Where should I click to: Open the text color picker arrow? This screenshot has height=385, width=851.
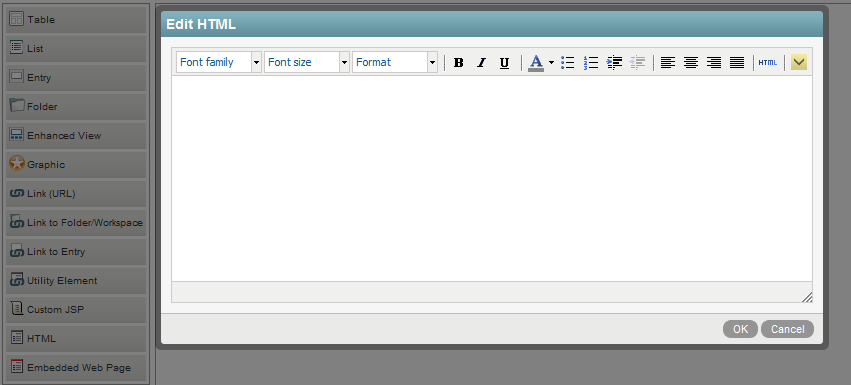(551, 62)
